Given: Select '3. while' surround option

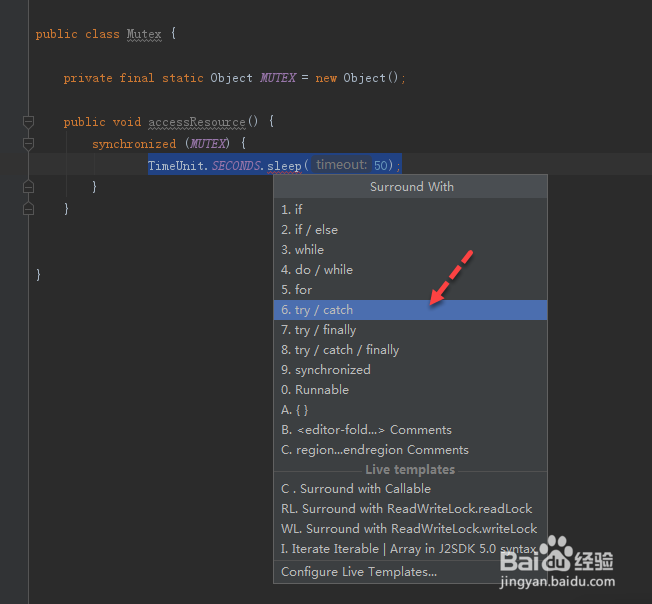Looking at the screenshot, I should [x=410, y=249].
